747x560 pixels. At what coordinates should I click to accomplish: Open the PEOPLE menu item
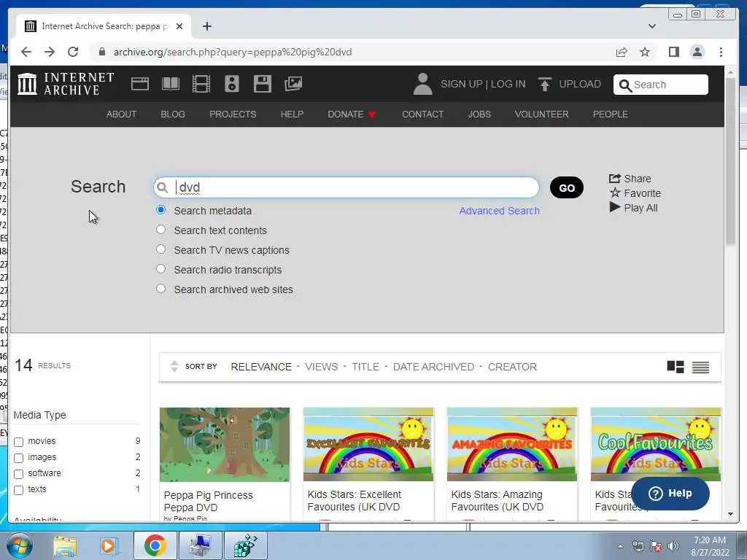point(611,114)
